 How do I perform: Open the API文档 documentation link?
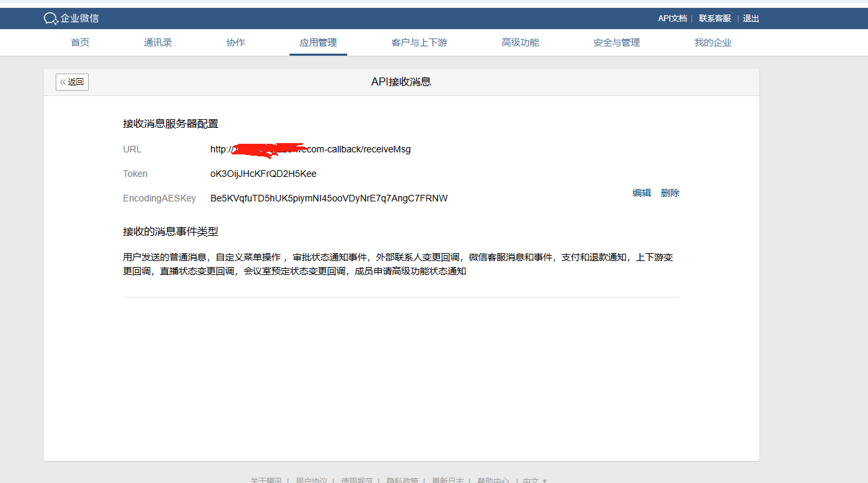point(673,18)
